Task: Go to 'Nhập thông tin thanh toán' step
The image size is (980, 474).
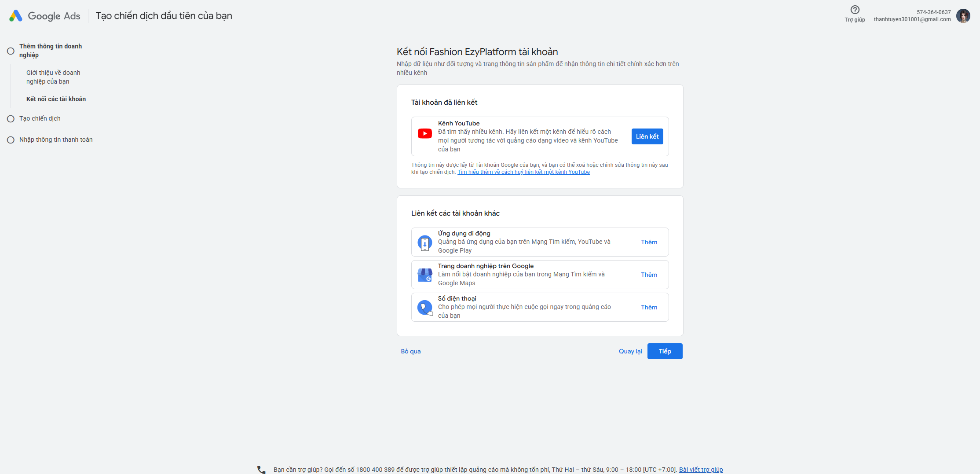Action: pyautogui.click(x=56, y=140)
